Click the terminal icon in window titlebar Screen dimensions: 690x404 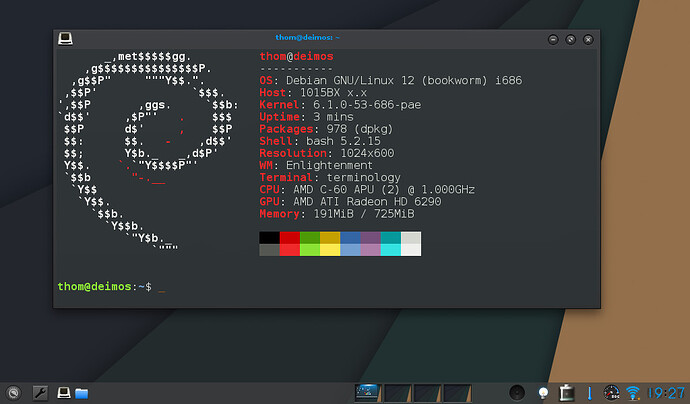pos(65,39)
